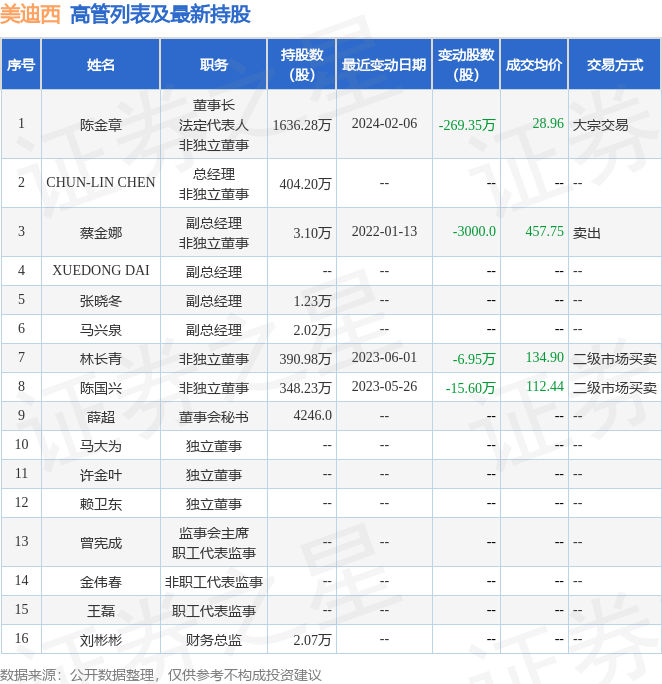Click the average price 112.44
The width and height of the screenshot is (662, 684).
(x=545, y=386)
